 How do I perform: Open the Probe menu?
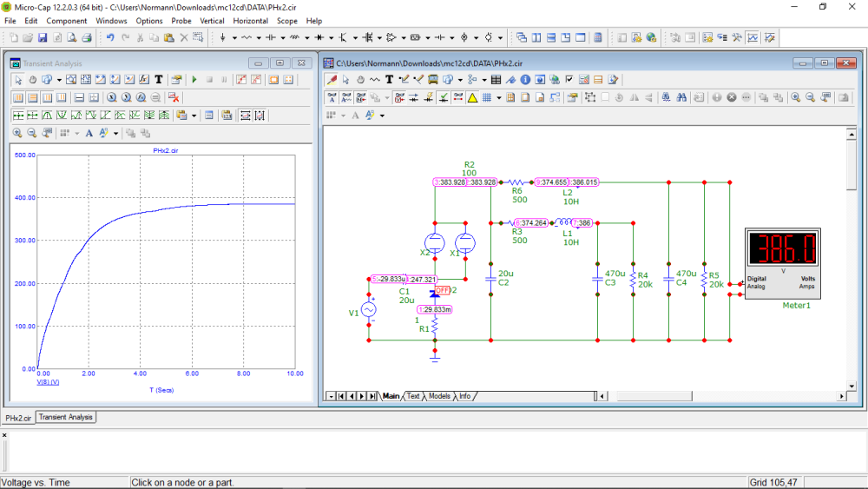pos(181,21)
